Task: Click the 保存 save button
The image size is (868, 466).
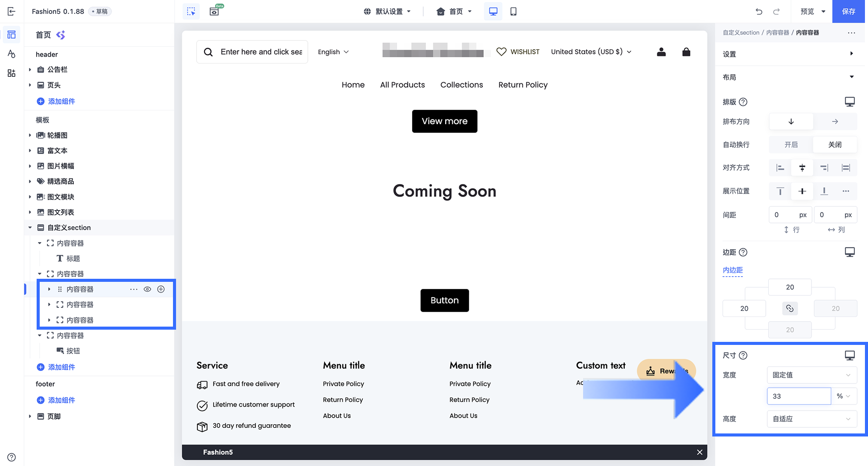Action: pos(848,11)
